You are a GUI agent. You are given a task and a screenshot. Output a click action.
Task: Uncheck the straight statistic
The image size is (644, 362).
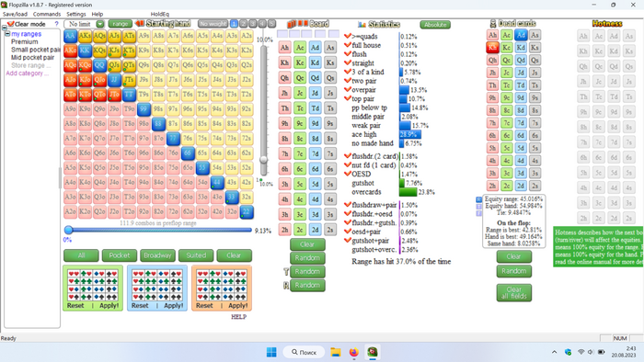348,62
